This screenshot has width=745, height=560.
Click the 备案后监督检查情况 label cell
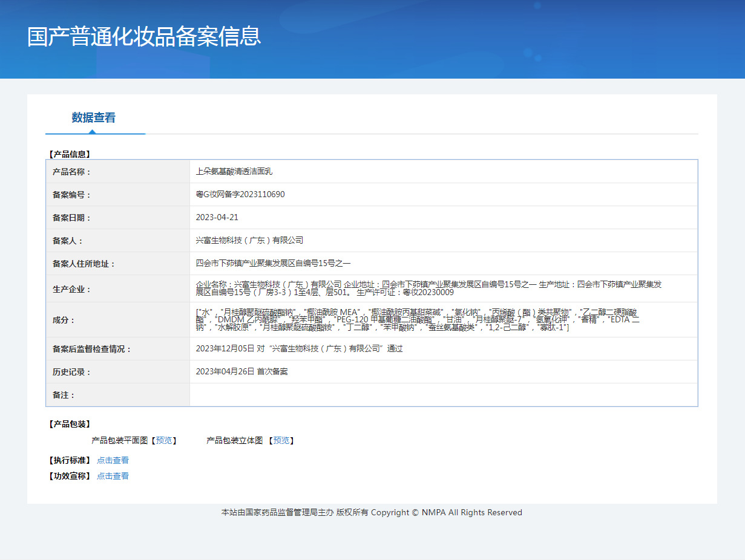[118, 349]
